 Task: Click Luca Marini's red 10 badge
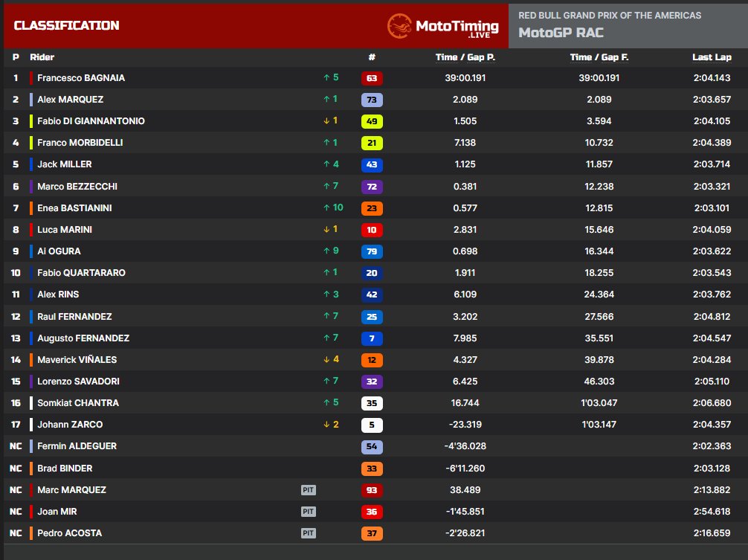tap(372, 230)
